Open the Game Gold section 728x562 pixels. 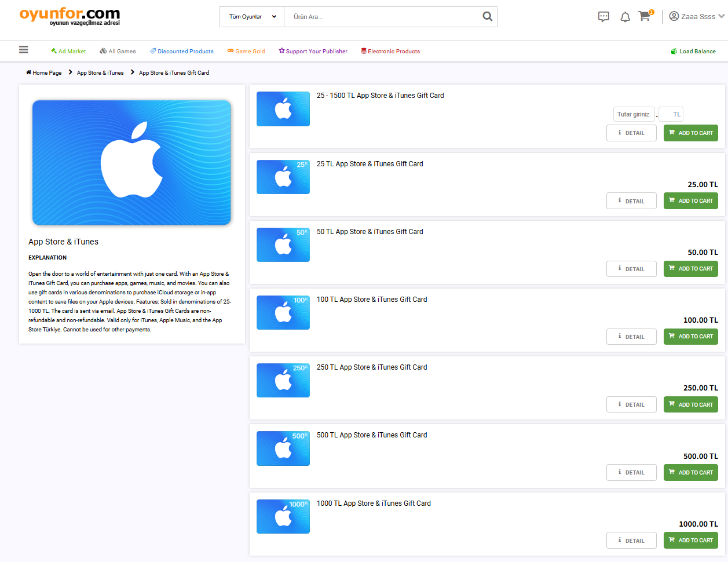246,51
